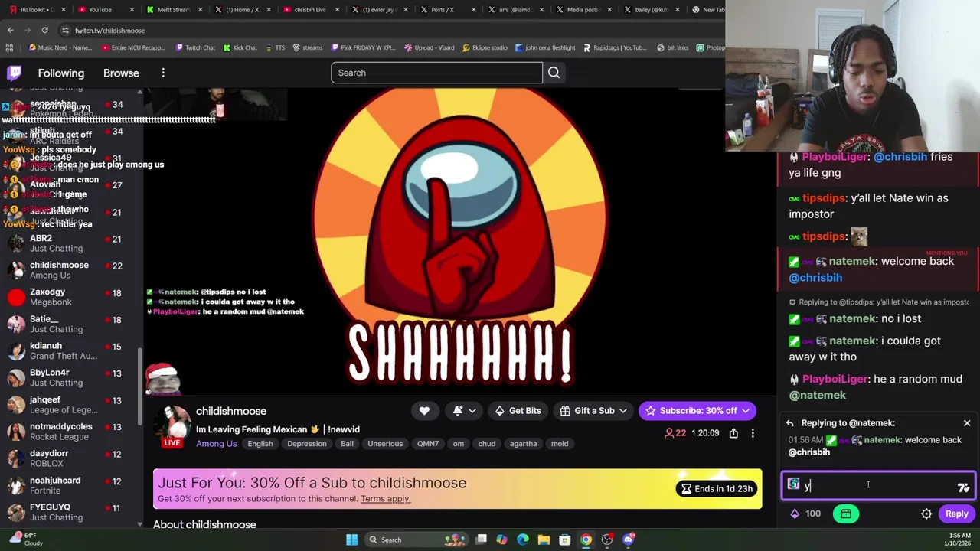Open the Subscribe: 30% off dropdown

click(x=697, y=411)
